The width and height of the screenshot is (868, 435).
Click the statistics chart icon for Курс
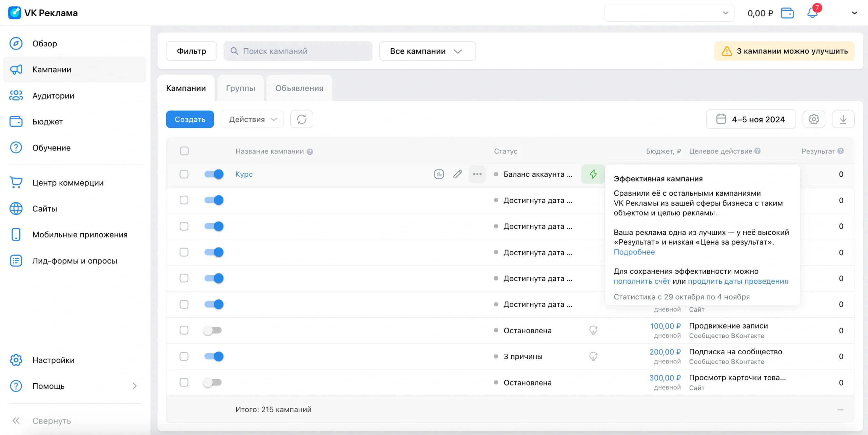[439, 174]
